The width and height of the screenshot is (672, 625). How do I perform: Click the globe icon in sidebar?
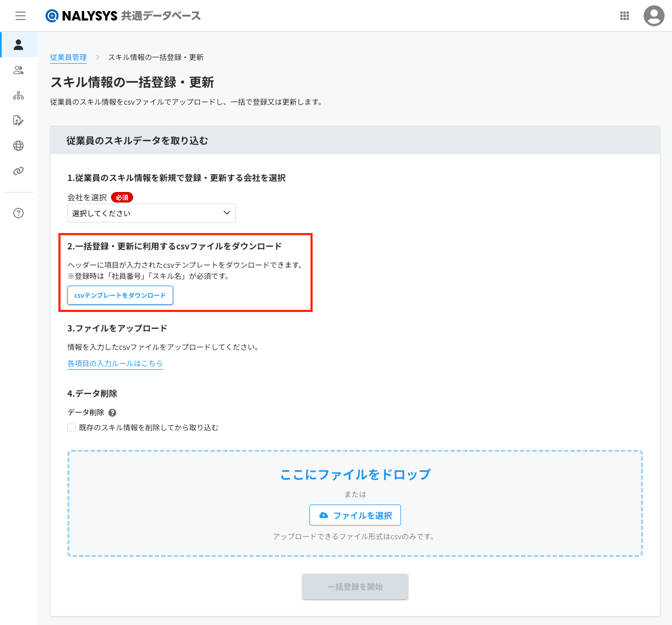[18, 146]
